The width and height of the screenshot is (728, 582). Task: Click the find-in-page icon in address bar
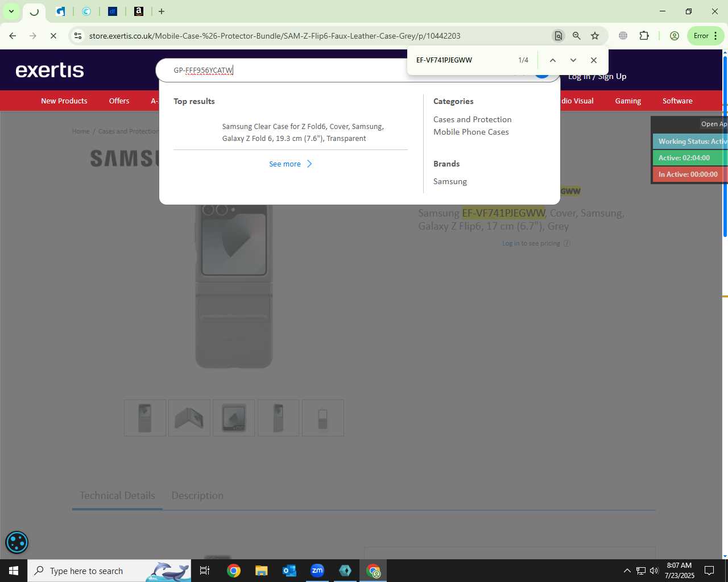[x=559, y=36]
